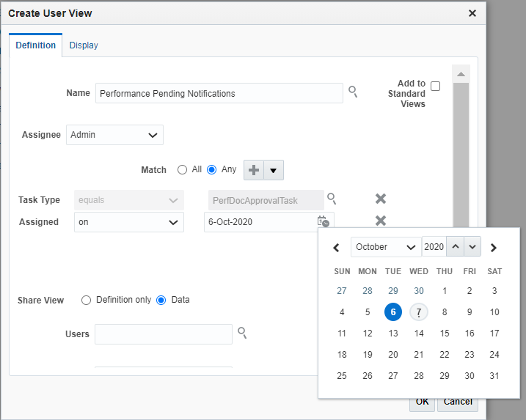Remove the Task Type condition row
Screen dimensions: 526x420
[x=381, y=199]
